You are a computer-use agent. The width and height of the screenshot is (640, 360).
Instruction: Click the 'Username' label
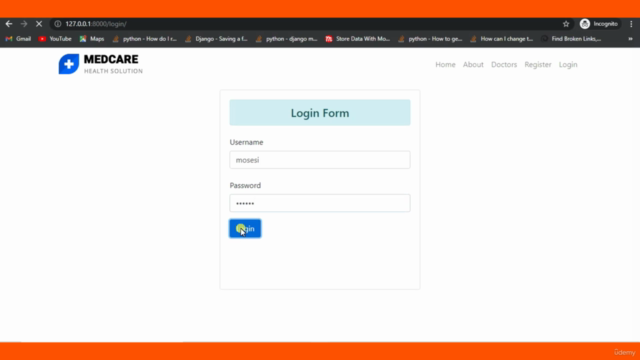click(246, 142)
